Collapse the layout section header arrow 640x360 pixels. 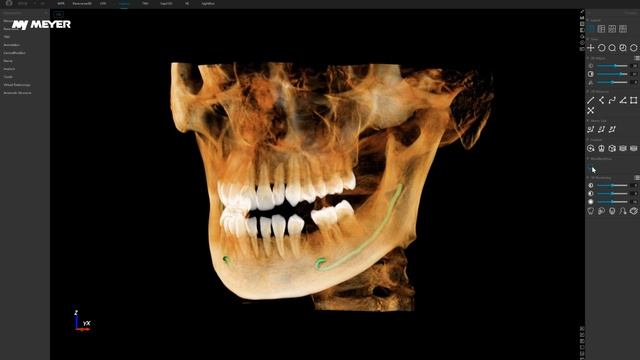(x=588, y=20)
